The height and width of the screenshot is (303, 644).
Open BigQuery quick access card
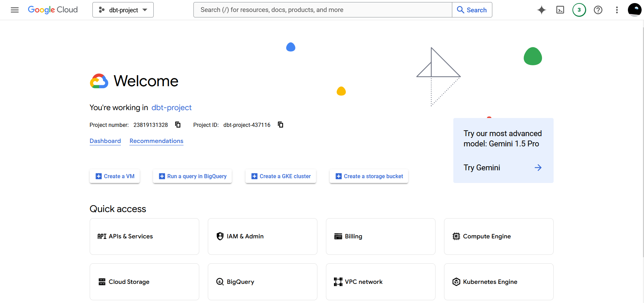pos(263,282)
